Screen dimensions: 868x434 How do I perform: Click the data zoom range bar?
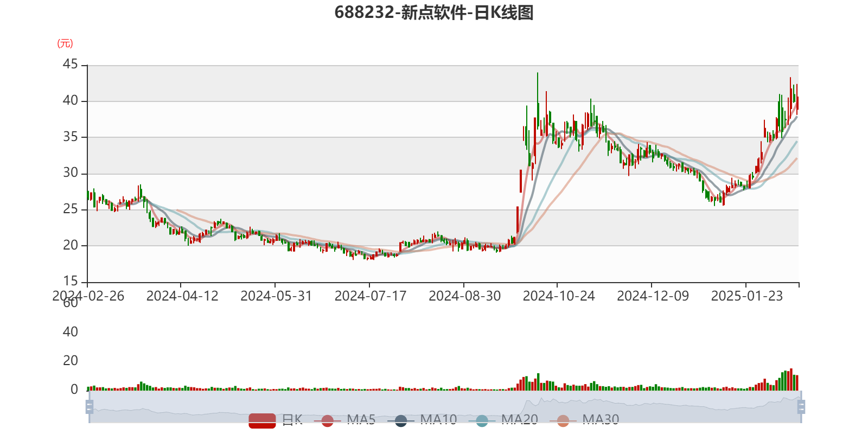click(445, 406)
